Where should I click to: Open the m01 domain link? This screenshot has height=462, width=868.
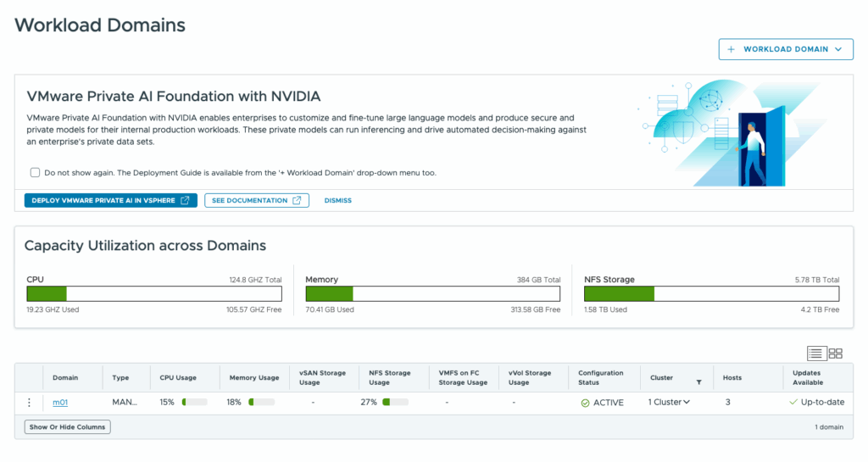59,403
